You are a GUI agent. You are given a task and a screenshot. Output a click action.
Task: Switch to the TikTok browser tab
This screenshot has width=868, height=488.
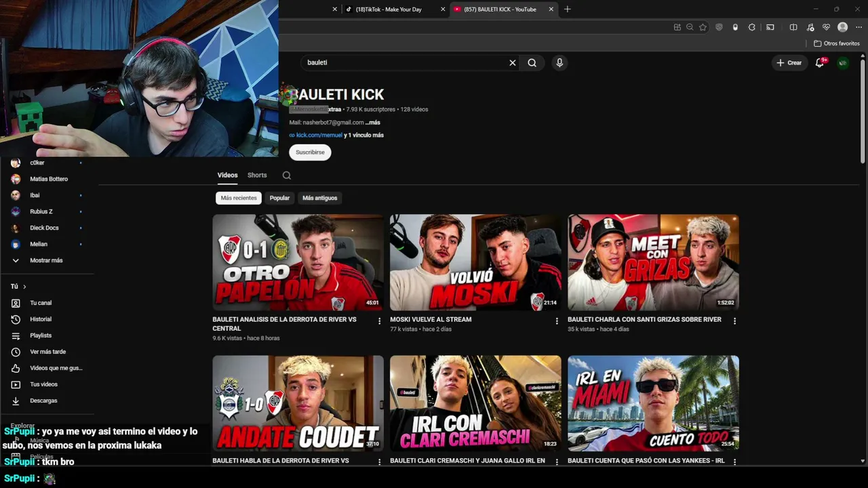point(389,9)
